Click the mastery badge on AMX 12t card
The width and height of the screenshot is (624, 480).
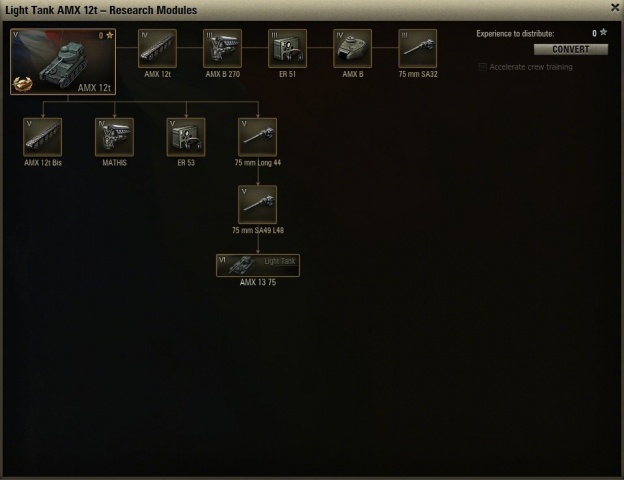point(22,84)
